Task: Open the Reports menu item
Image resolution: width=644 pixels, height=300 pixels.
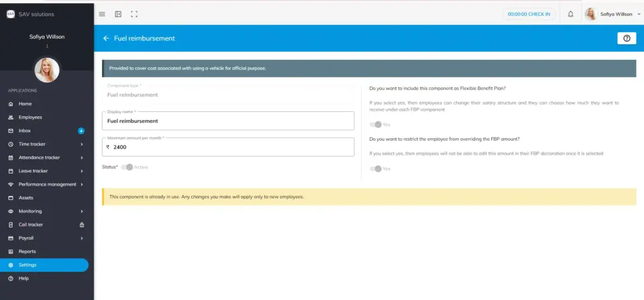Action: tap(44, 252)
